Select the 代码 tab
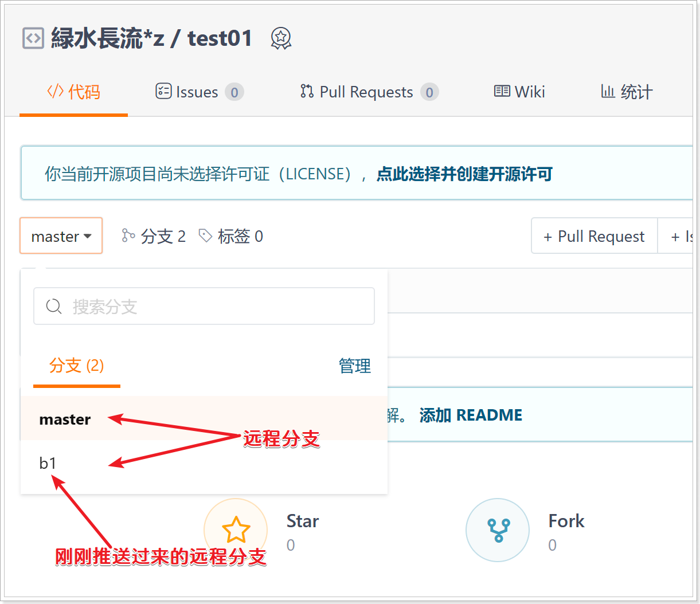This screenshot has width=700, height=604. tap(73, 92)
